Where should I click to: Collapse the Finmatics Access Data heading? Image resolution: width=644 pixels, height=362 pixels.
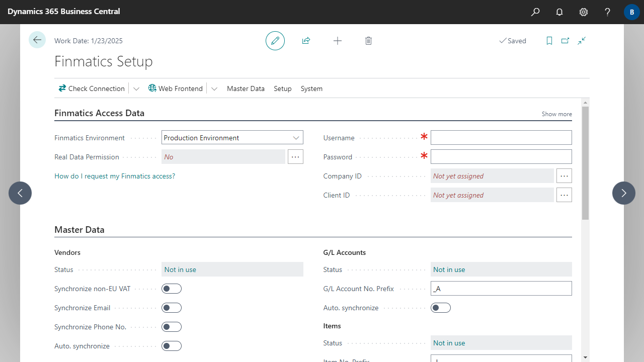pyautogui.click(x=99, y=113)
